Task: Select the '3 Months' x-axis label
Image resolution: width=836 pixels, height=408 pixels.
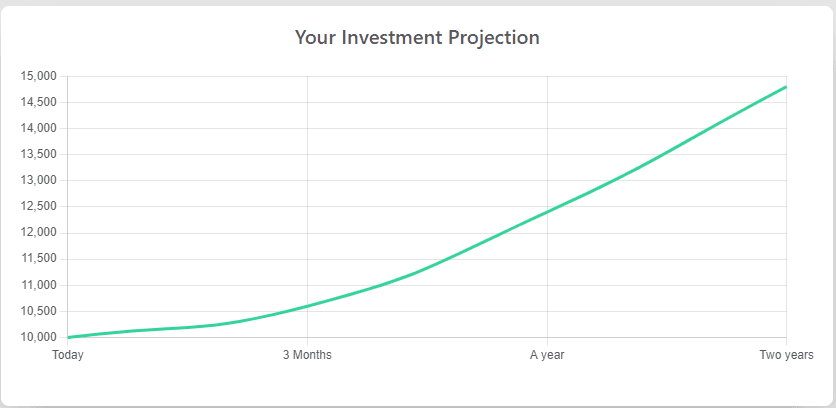Action: (x=307, y=355)
